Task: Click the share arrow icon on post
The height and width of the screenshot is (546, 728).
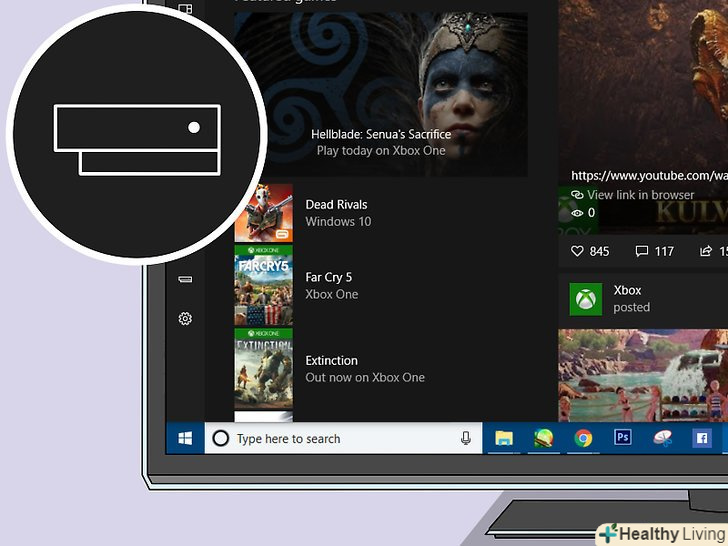Action: tap(706, 251)
